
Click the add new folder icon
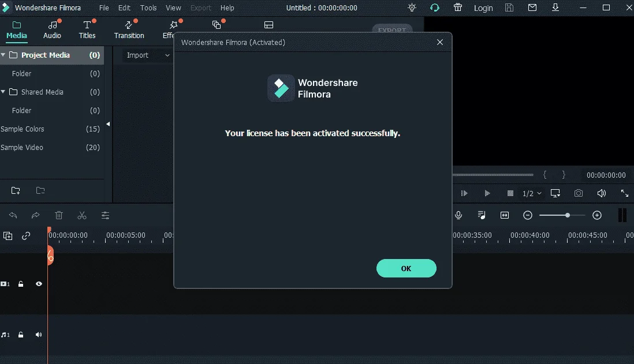point(16,190)
